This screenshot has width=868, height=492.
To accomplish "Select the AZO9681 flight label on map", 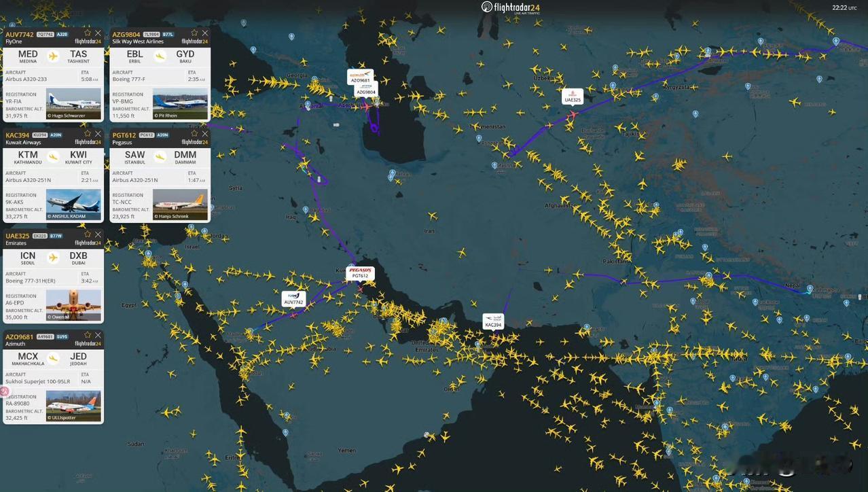I will point(360,77).
